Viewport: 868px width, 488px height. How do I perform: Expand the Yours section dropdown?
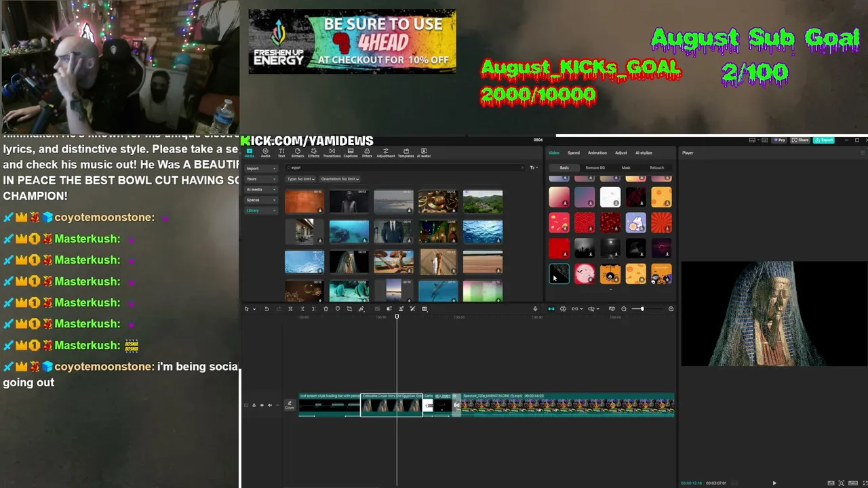(261, 179)
